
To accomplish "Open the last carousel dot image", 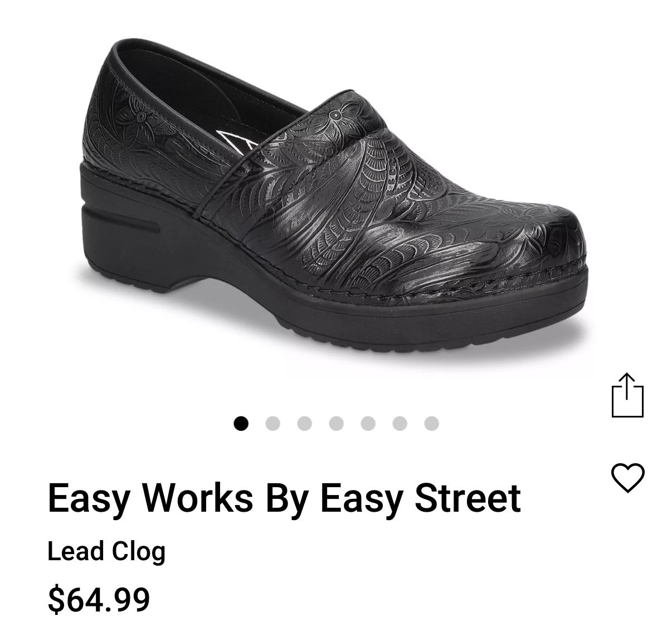I will click(431, 424).
